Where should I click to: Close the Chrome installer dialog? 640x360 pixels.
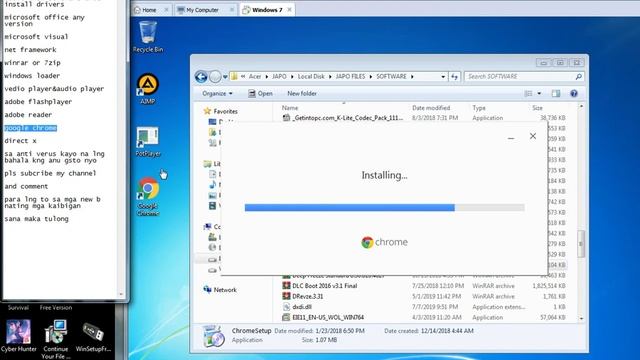tap(533, 136)
